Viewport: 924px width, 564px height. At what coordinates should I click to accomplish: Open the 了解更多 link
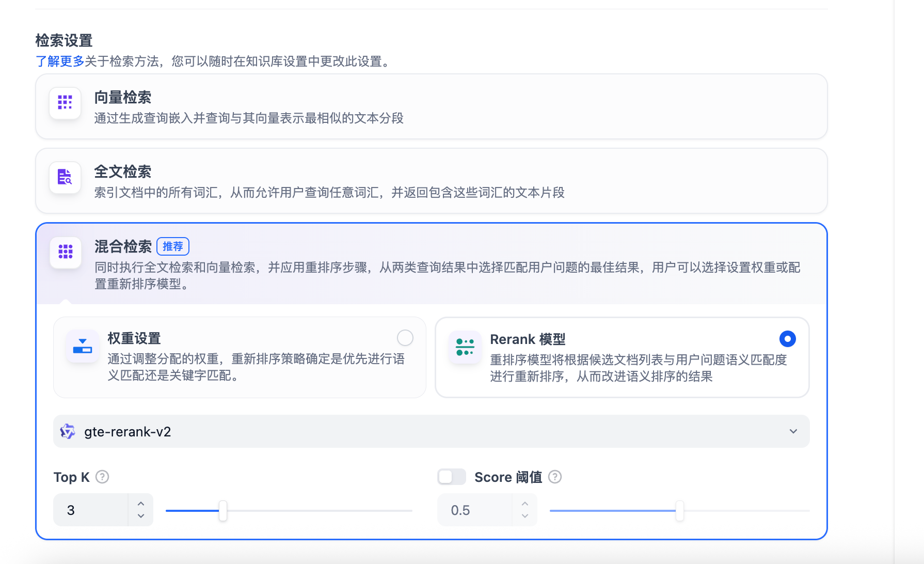pos(60,61)
